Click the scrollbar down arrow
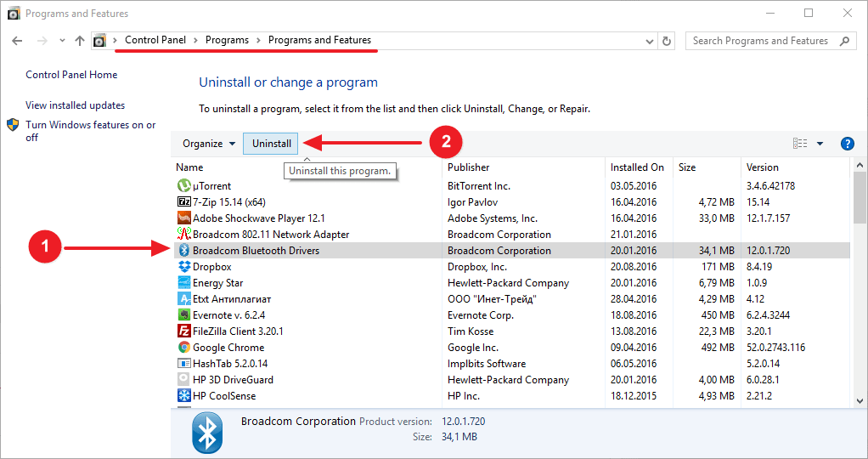Screen dimensions: 868x459 (860, 401)
